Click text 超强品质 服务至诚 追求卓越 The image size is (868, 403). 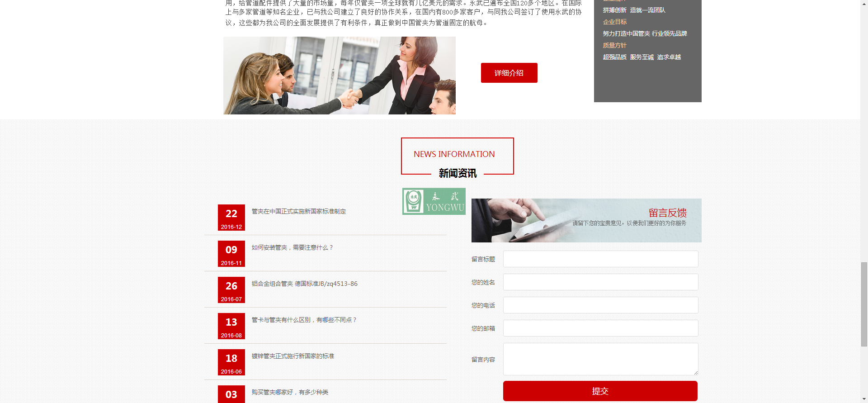pyautogui.click(x=642, y=57)
